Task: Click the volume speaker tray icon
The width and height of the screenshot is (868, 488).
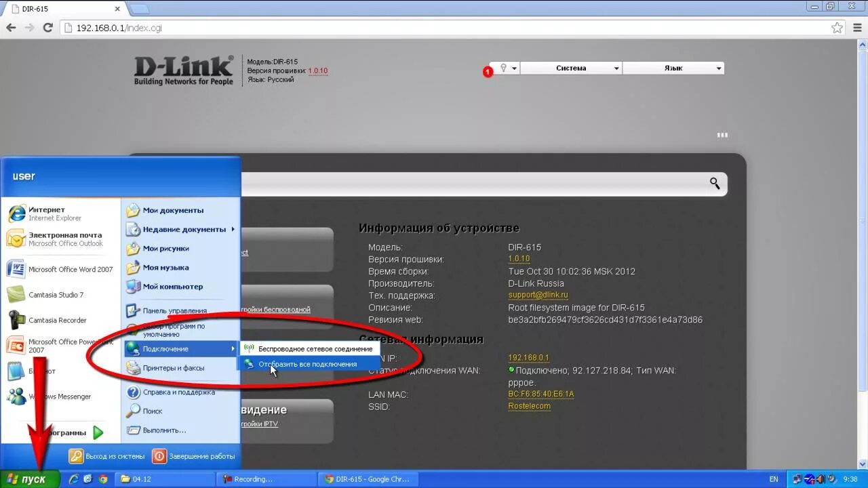Action: pyautogui.click(x=820, y=479)
